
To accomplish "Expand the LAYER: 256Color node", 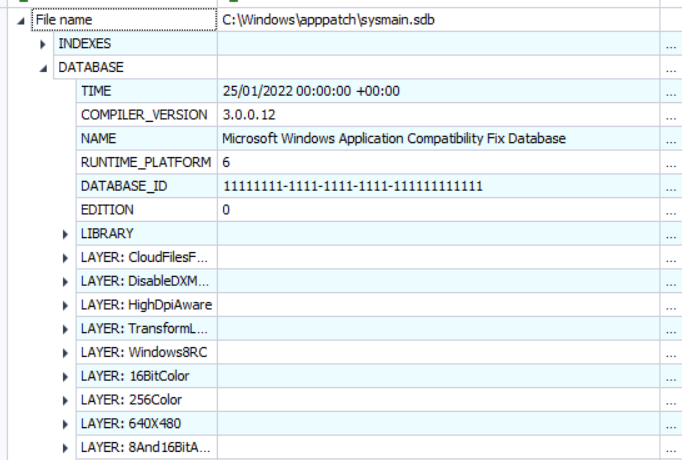I will (65, 400).
